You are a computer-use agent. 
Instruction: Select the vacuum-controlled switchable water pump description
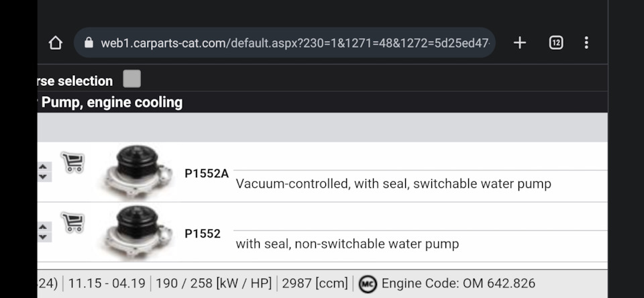[393, 184]
